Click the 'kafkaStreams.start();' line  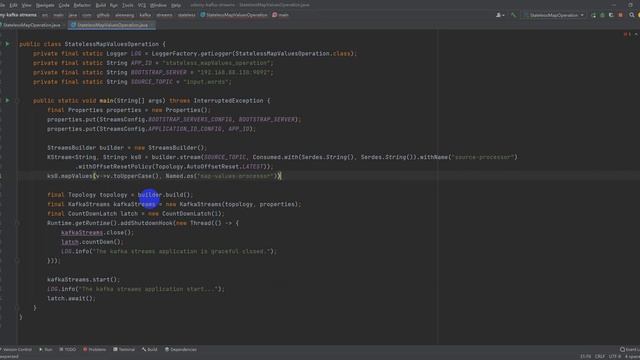click(83, 280)
